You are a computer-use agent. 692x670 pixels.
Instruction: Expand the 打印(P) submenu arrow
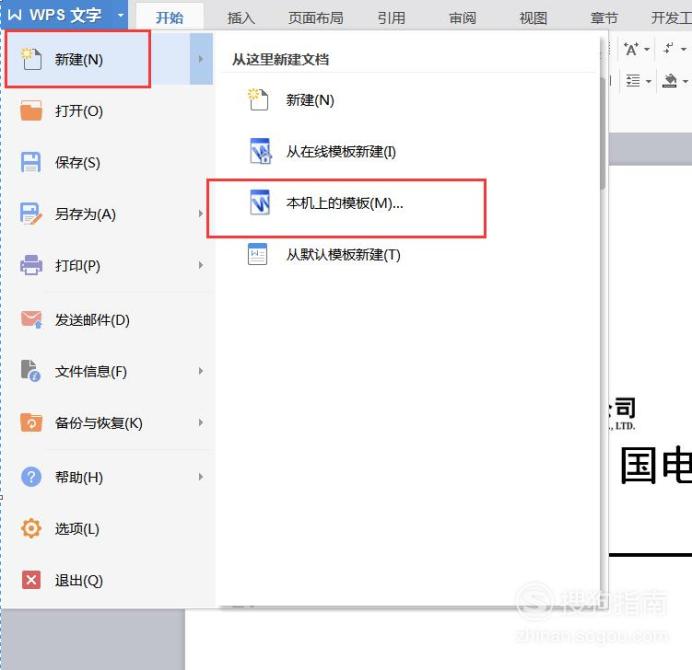[x=201, y=265]
